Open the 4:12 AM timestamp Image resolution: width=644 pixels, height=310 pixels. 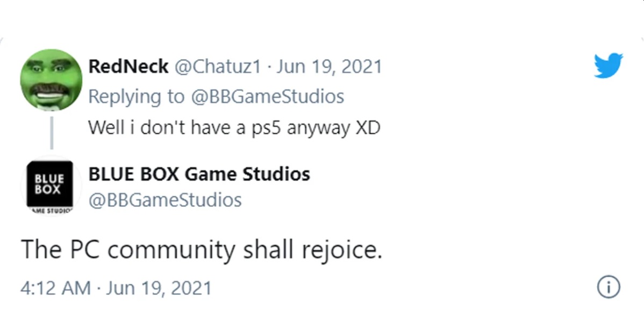click(55, 287)
